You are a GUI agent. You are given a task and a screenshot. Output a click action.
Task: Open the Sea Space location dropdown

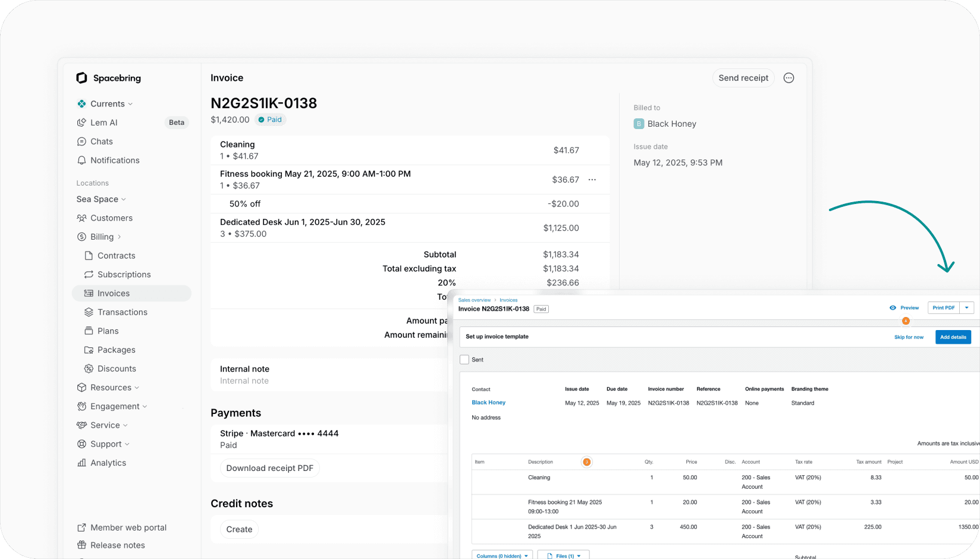click(101, 199)
